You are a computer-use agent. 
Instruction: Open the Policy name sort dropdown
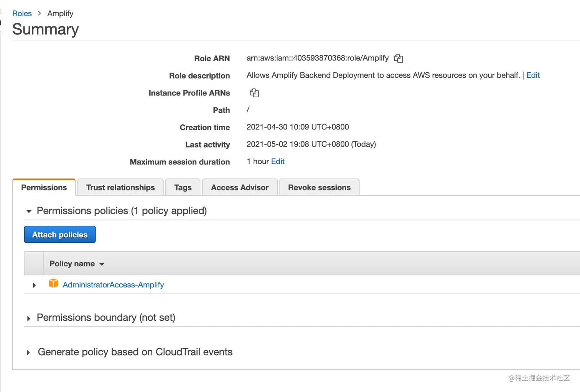[x=102, y=264]
